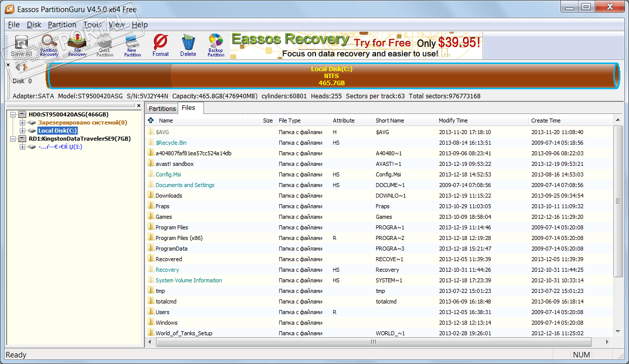Click the Quick Partition icon
629x364 pixels.
point(104,46)
